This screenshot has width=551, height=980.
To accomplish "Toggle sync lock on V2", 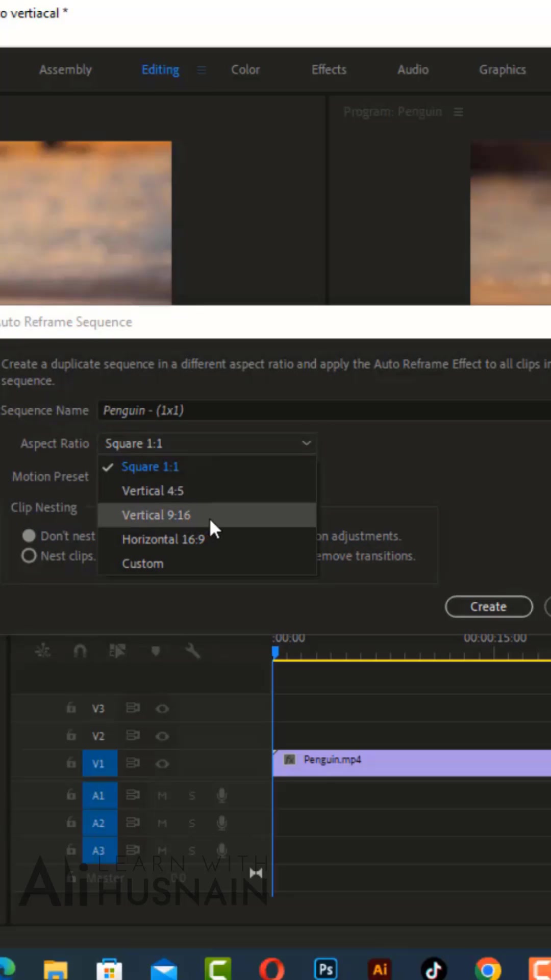I will 133,736.
